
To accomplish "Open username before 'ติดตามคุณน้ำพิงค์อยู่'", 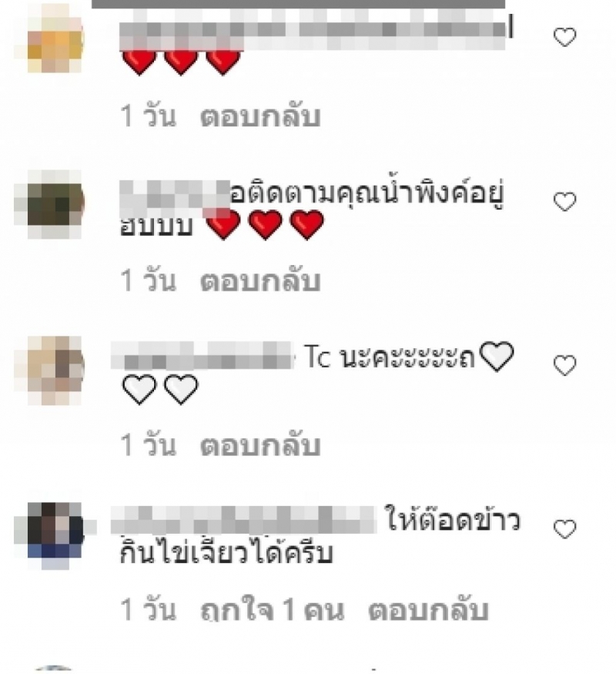I will click(174, 199).
